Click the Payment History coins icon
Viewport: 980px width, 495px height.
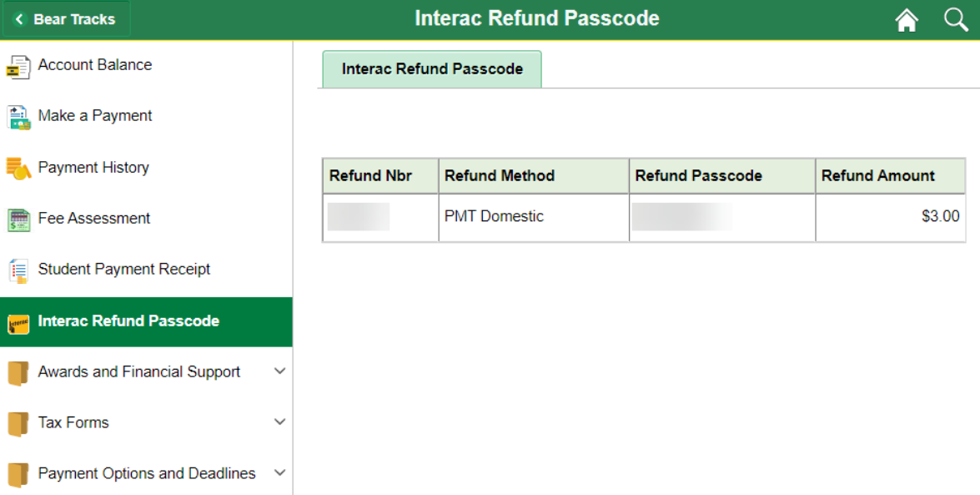tap(18, 169)
